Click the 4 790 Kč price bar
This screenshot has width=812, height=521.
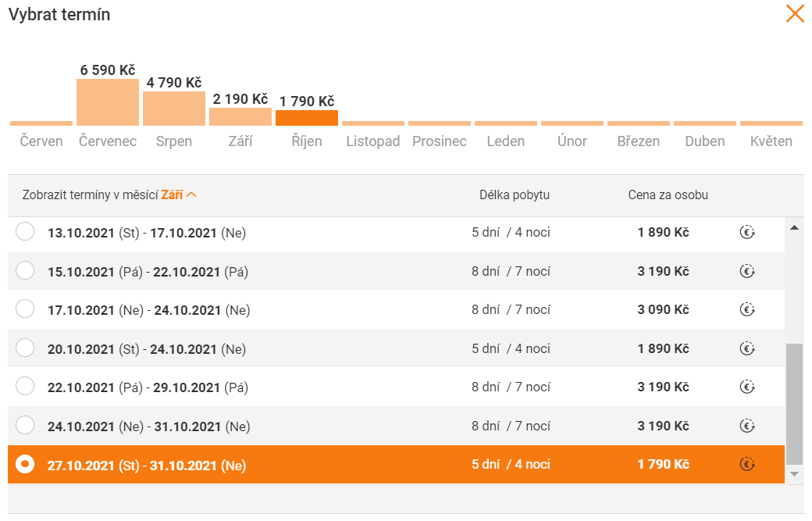(x=174, y=109)
